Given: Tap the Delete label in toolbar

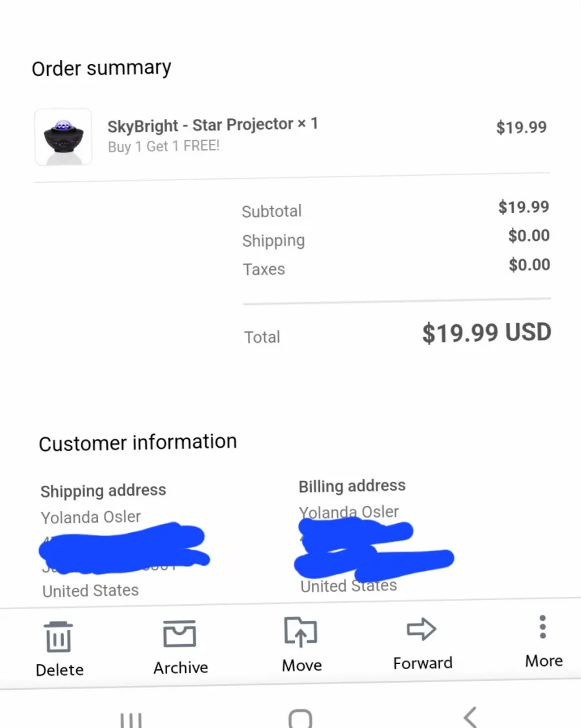Looking at the screenshot, I should (x=59, y=669).
